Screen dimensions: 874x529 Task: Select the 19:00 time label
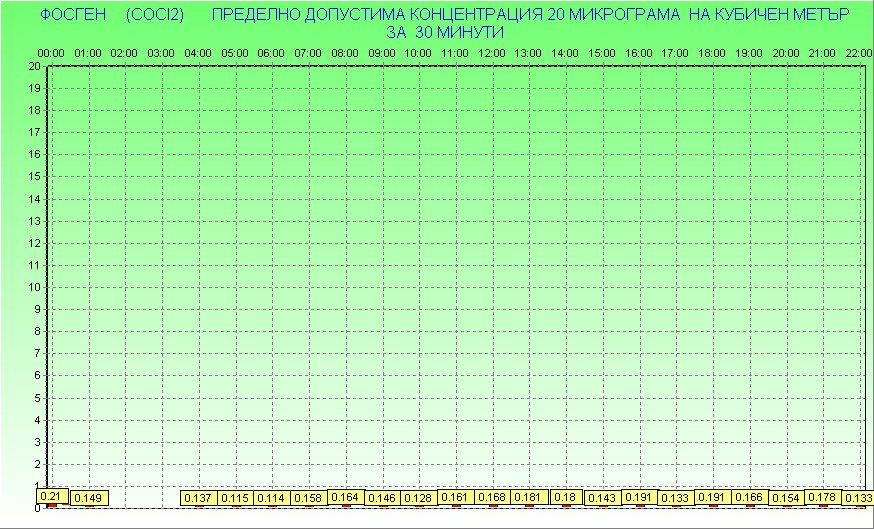pyautogui.click(x=749, y=53)
